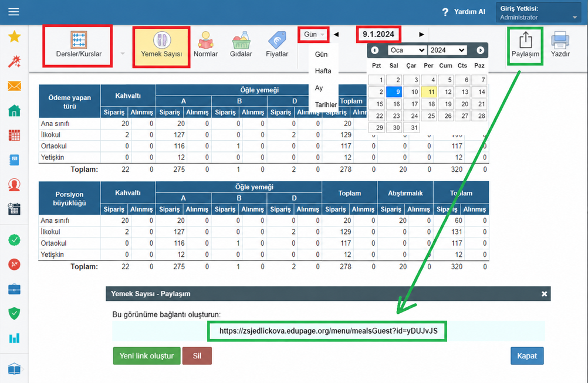This screenshot has width=588, height=383.
Task: Click the Yazdır printer icon
Action: point(560,40)
